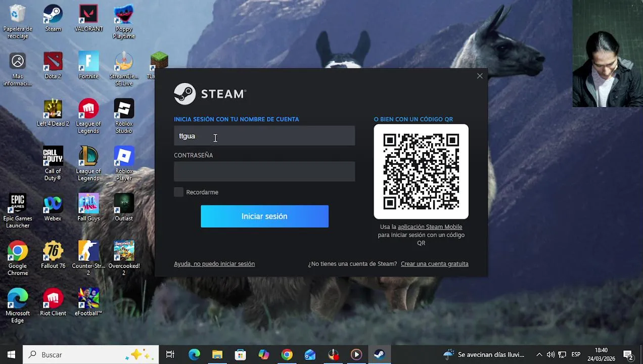The width and height of the screenshot is (643, 364).
Task: Select the Riot Client desktop icon
Action: tap(53, 303)
